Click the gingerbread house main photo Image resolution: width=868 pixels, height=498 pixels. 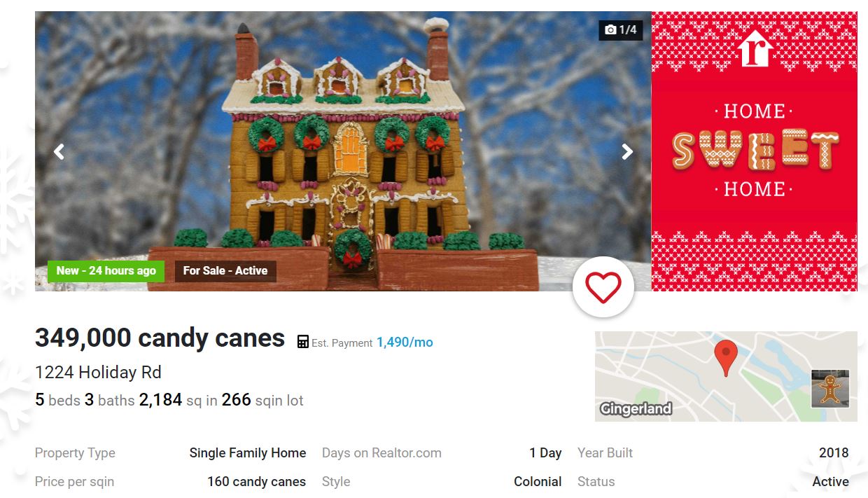coord(343,151)
